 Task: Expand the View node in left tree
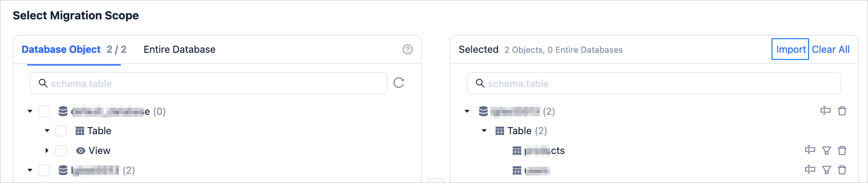[x=47, y=150]
